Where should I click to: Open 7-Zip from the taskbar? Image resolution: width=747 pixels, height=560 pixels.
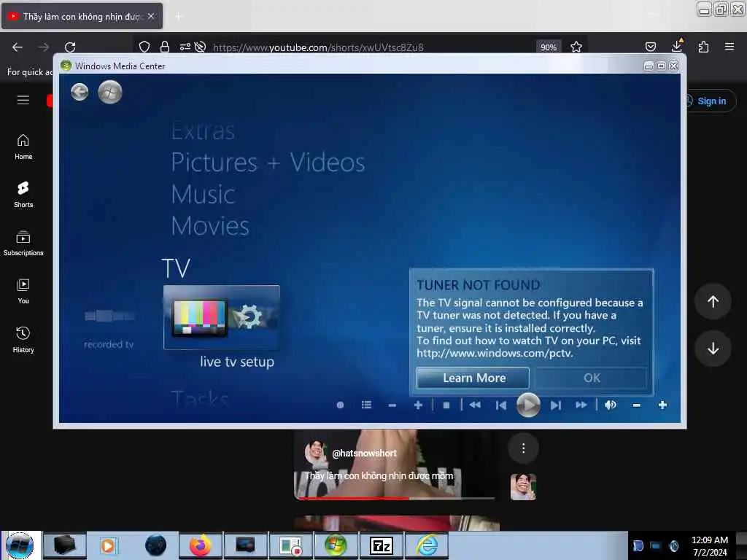tap(382, 545)
